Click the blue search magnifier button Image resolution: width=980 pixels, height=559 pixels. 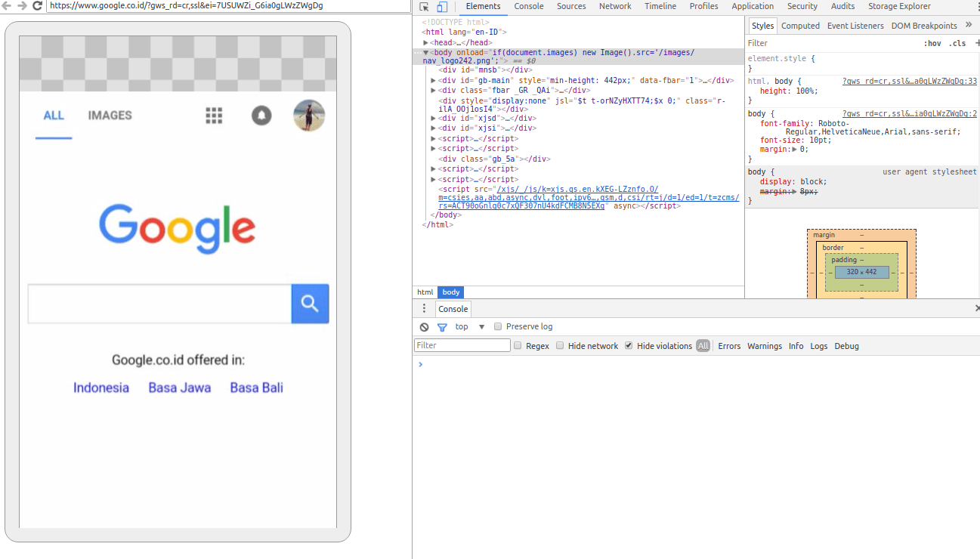[310, 304]
